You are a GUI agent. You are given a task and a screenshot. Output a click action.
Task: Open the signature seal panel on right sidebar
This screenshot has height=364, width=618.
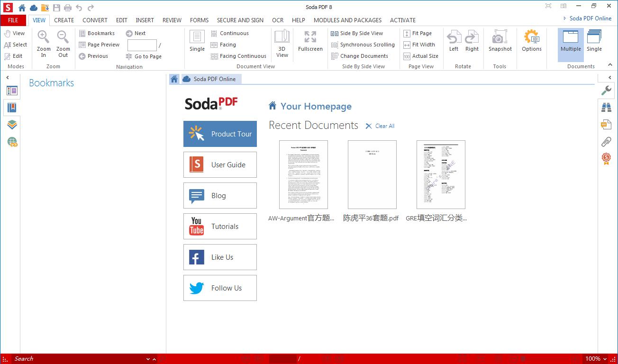tap(606, 159)
